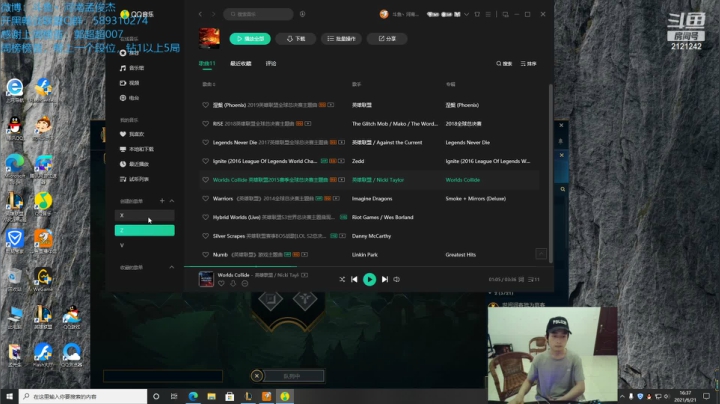Screen dimensions: 720x404
Task: Favorite the Ignite song with its heart
Action: point(205,161)
